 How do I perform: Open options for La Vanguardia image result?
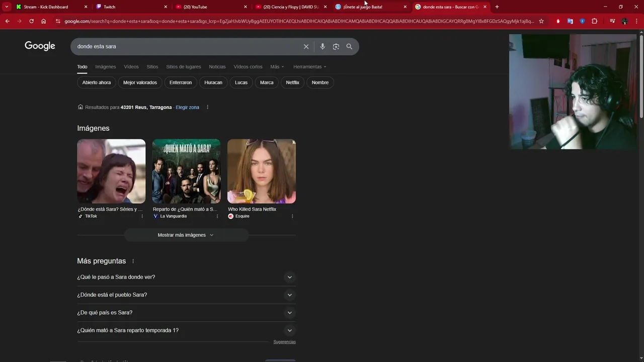[x=217, y=216]
